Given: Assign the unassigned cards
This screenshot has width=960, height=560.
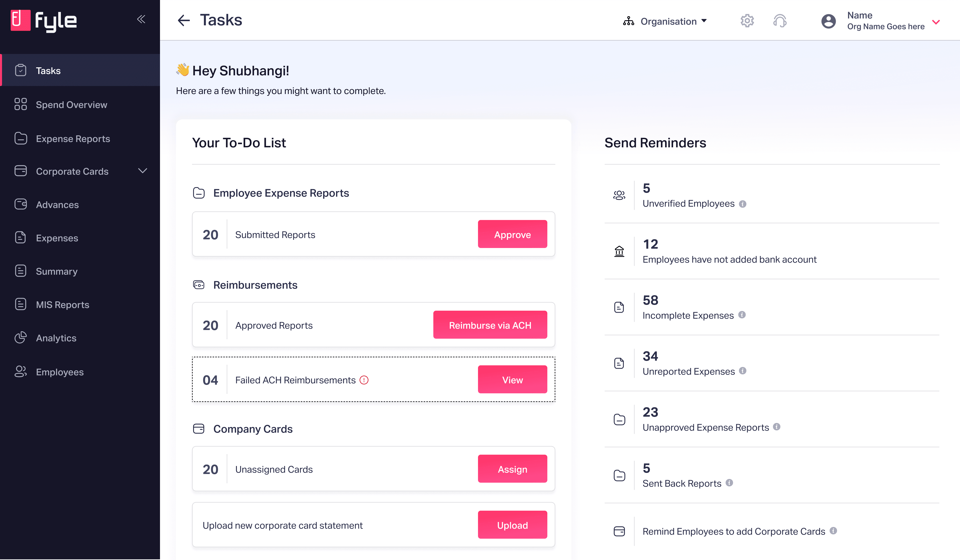Looking at the screenshot, I should [x=512, y=469].
